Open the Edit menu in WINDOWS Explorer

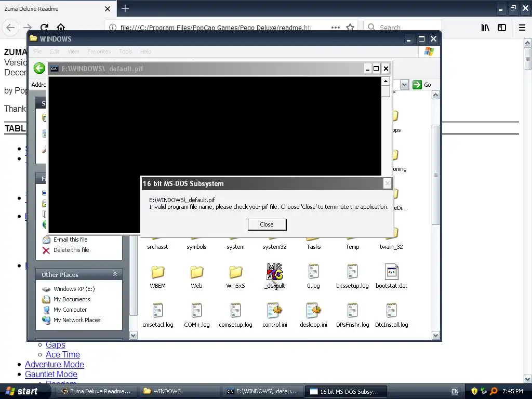point(55,51)
